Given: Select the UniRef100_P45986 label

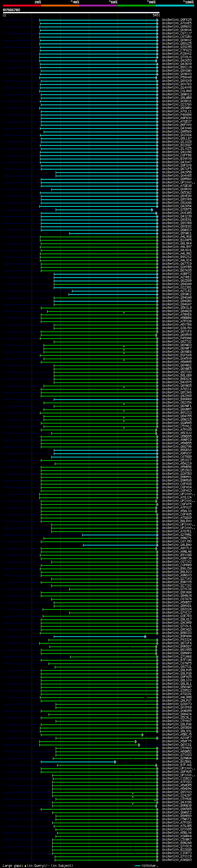Looking at the screenshot, I should coord(177,338).
